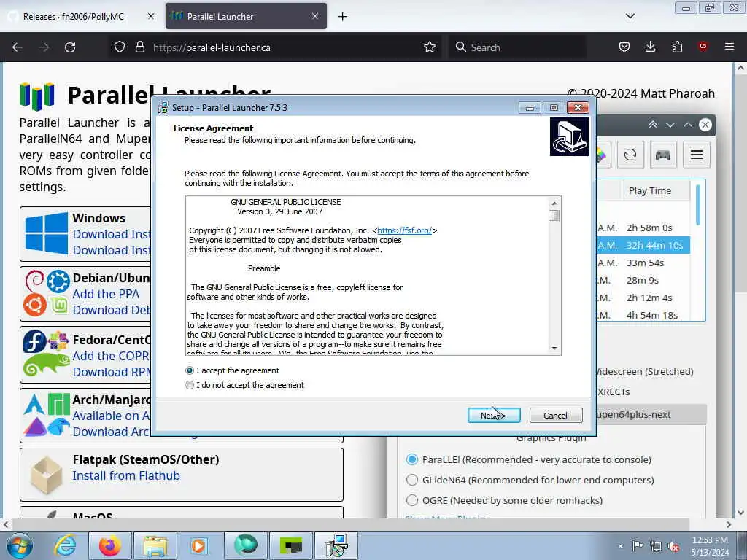Open the Windows Start menu orb
The image size is (747, 560).
point(20,545)
